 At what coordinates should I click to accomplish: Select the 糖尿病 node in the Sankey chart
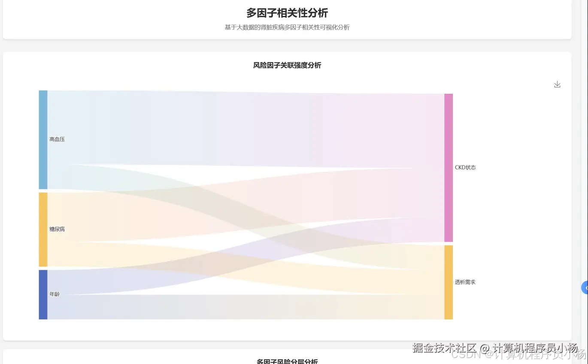point(57,229)
